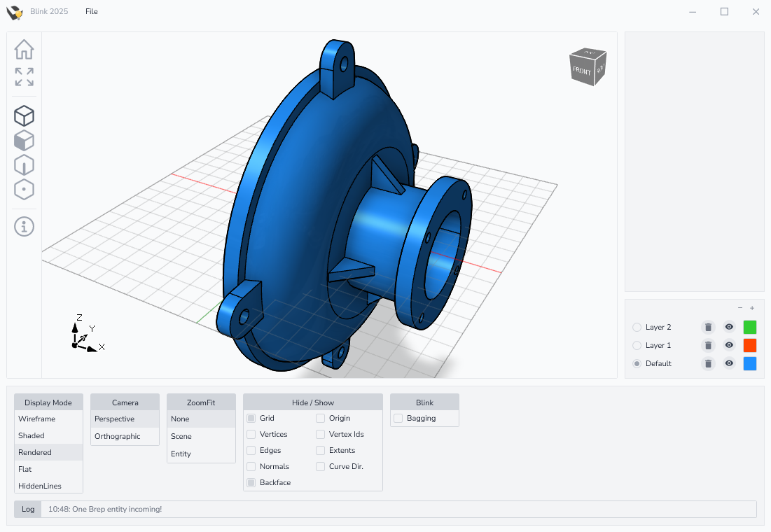Image resolution: width=771 pixels, height=532 pixels.
Task: Select the wireframe cube icon
Action: click(24, 115)
